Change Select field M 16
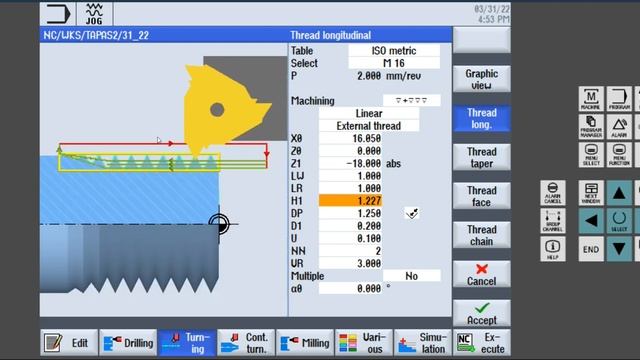This screenshot has width=640, height=360. tap(394, 63)
